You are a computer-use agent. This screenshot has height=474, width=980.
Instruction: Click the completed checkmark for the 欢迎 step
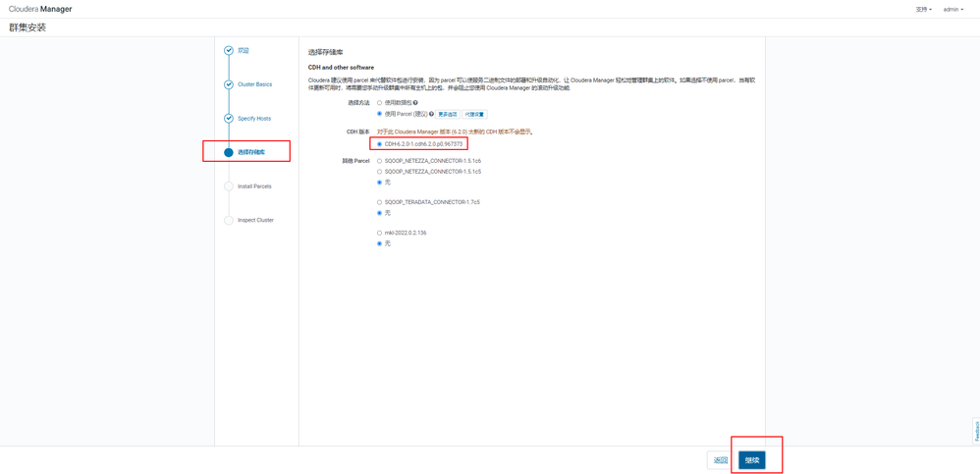click(x=229, y=51)
